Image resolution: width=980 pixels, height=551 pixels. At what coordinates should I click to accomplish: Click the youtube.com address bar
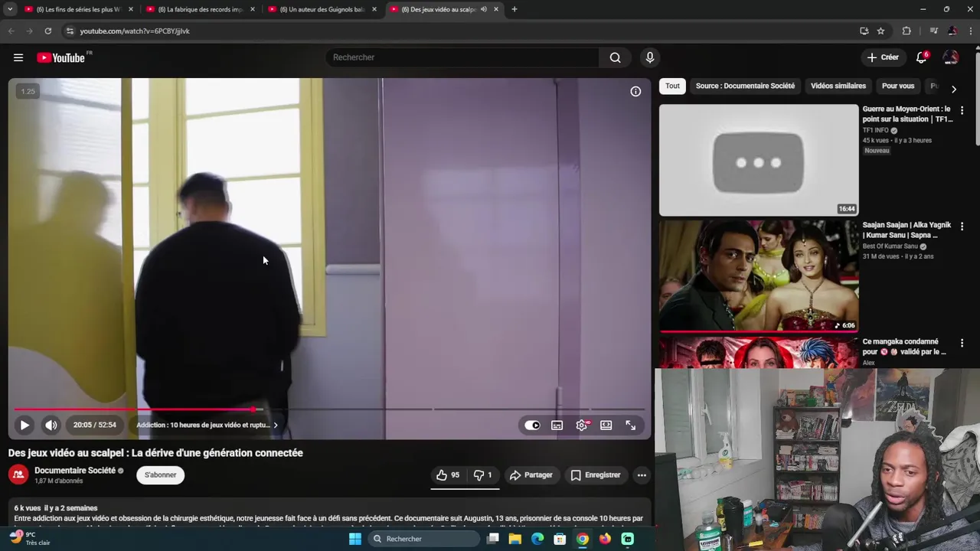pos(459,31)
